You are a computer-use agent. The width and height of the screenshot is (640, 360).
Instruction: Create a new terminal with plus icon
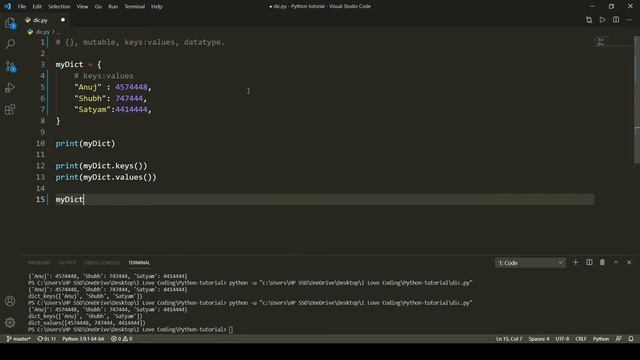(x=576, y=262)
